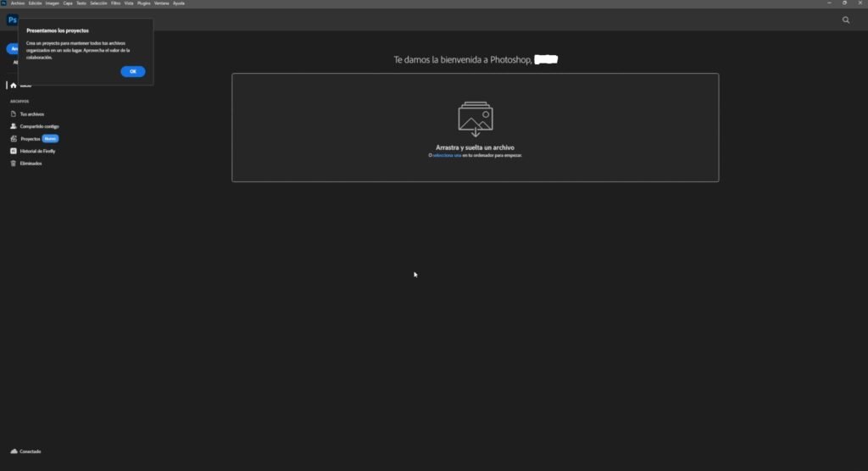The image size is (868, 471).
Task: Open 'Proyectos' in sidebar
Action: pyautogui.click(x=31, y=139)
